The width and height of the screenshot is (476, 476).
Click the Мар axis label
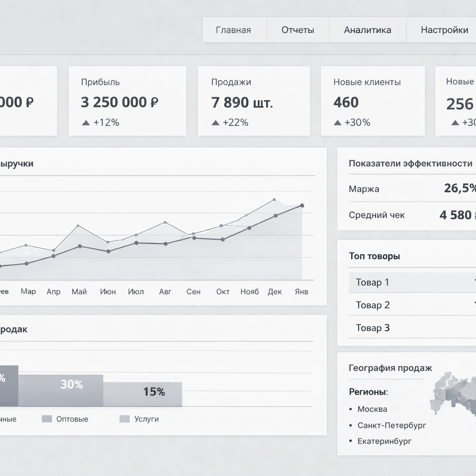tap(28, 291)
